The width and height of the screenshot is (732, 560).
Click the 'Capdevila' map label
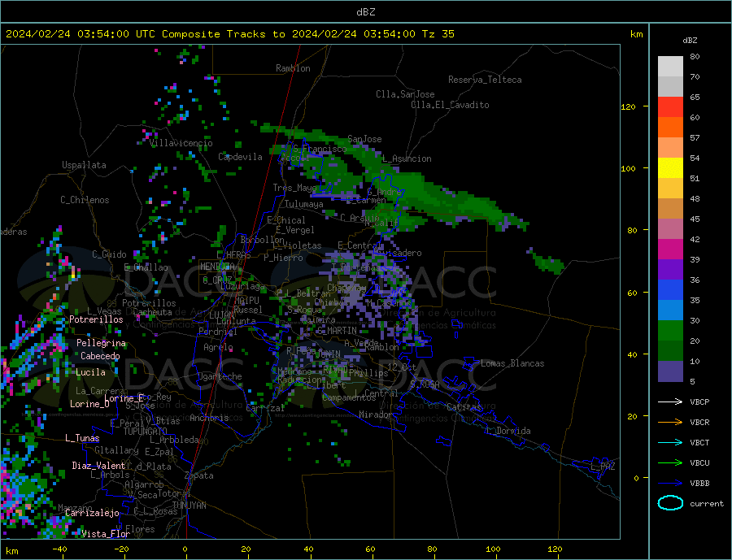click(240, 157)
